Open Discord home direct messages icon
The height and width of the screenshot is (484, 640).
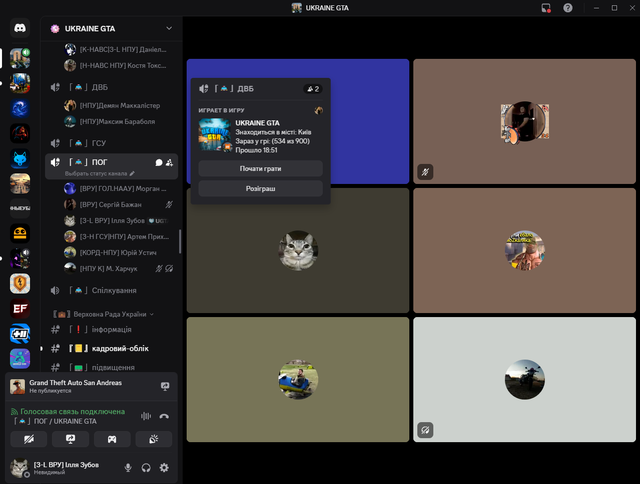click(x=20, y=28)
